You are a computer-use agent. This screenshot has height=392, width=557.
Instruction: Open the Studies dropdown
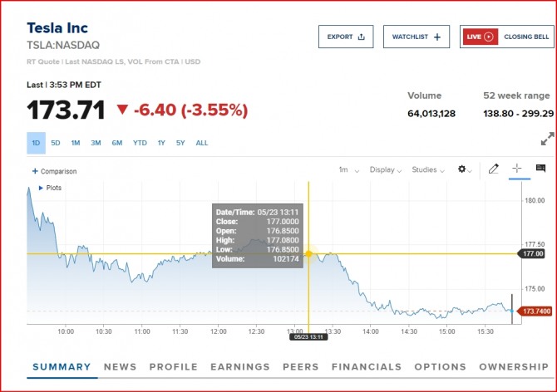pos(428,169)
